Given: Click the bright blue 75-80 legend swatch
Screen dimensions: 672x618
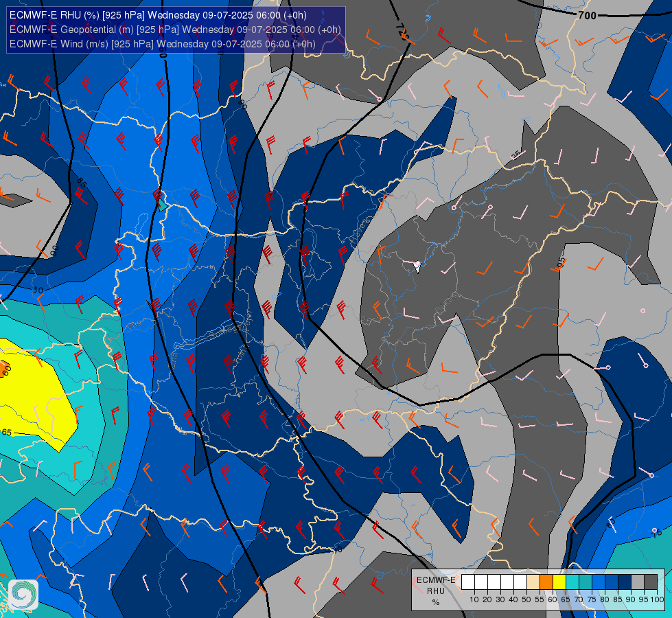Looking at the screenshot, I should [599, 582].
